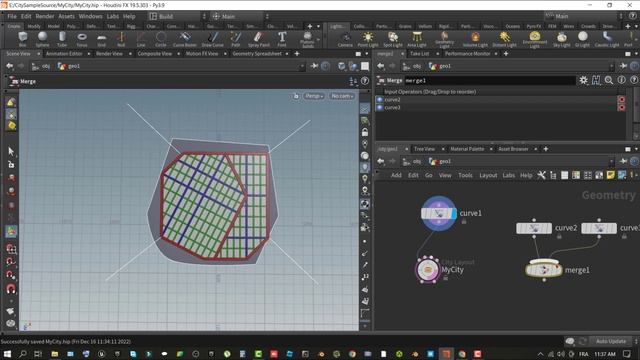This screenshot has height=360, width=640.
Task: Toggle curve3 input in Merge operator list
Action: 380,107
